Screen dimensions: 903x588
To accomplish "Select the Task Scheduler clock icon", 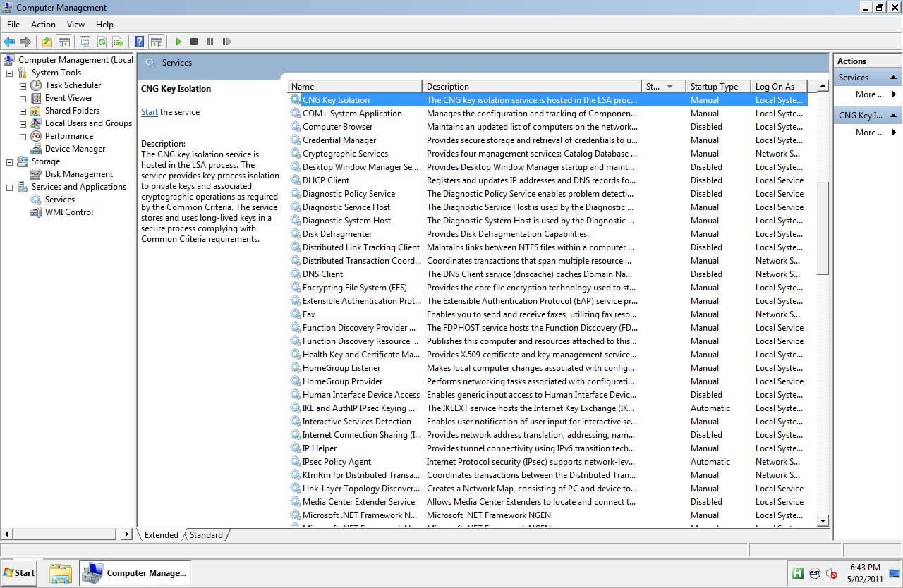I will (x=36, y=85).
